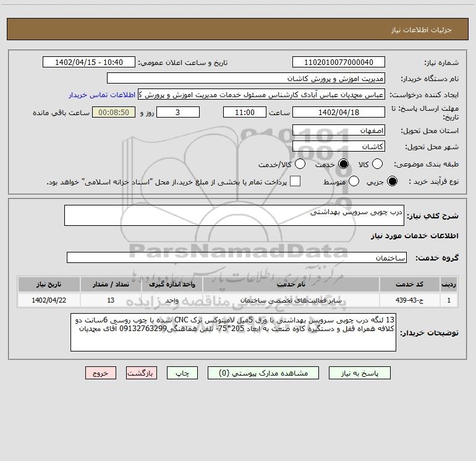The height and width of the screenshot is (461, 476).
Task: Click the تاریخ نیاز column header
Action: [x=49, y=284]
